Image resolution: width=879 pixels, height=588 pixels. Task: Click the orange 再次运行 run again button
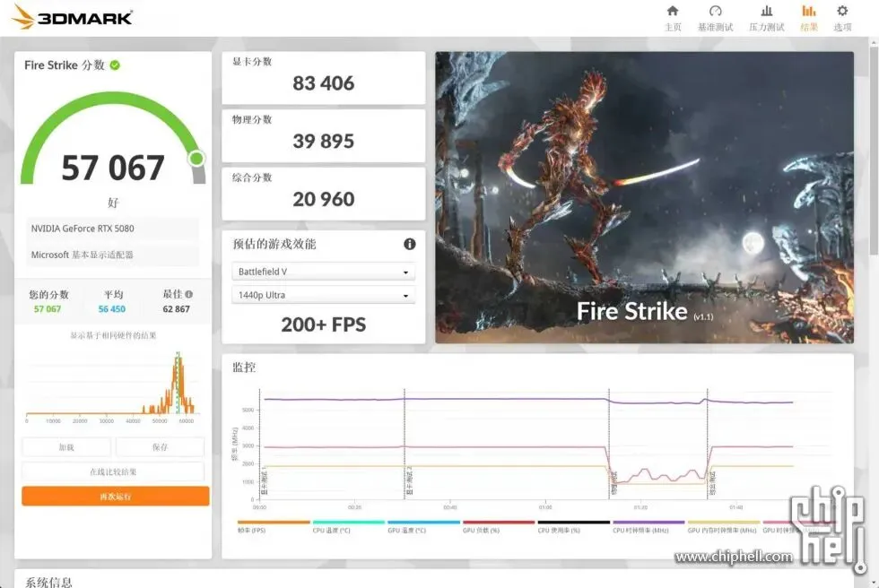116,497
